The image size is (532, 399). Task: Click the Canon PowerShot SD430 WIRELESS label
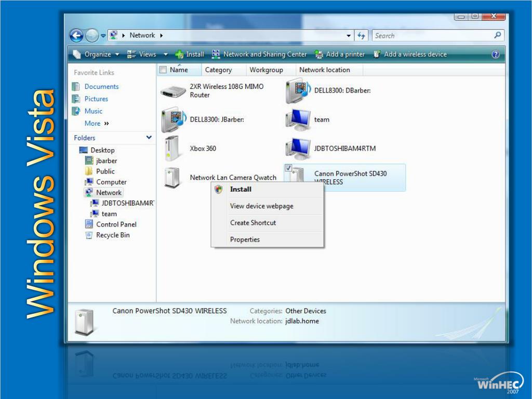[x=351, y=178]
